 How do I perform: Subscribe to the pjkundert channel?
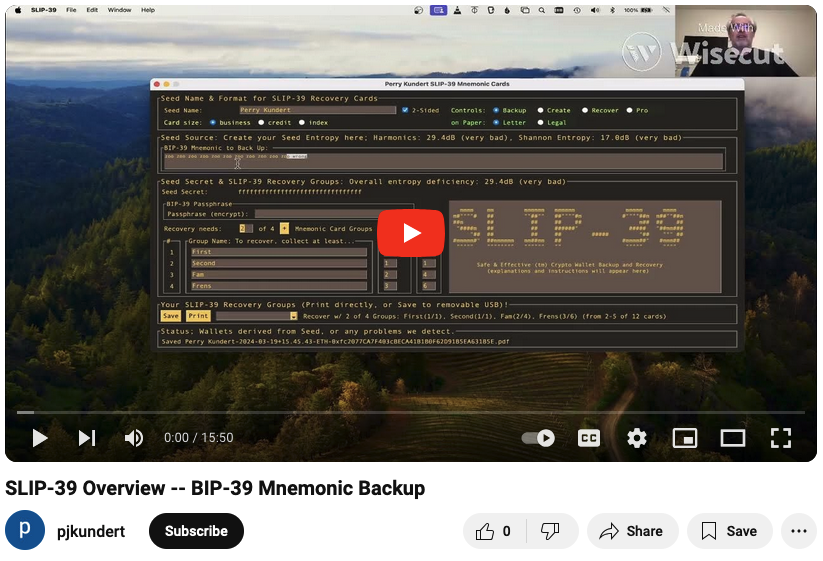point(196,531)
